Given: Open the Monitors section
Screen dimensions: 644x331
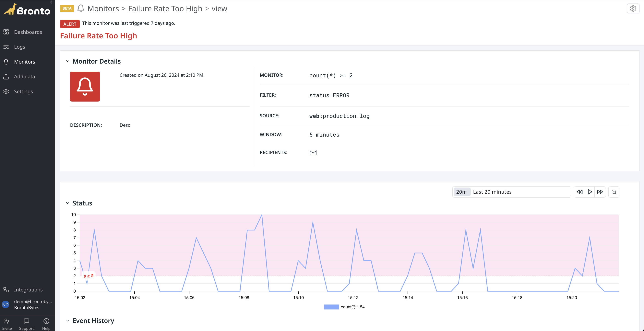Looking at the screenshot, I should (24, 61).
